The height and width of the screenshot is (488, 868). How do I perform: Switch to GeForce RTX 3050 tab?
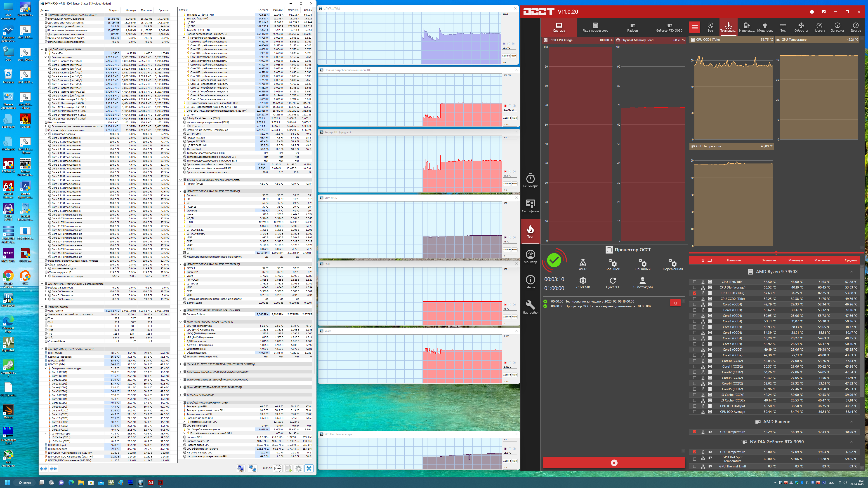pos(669,27)
